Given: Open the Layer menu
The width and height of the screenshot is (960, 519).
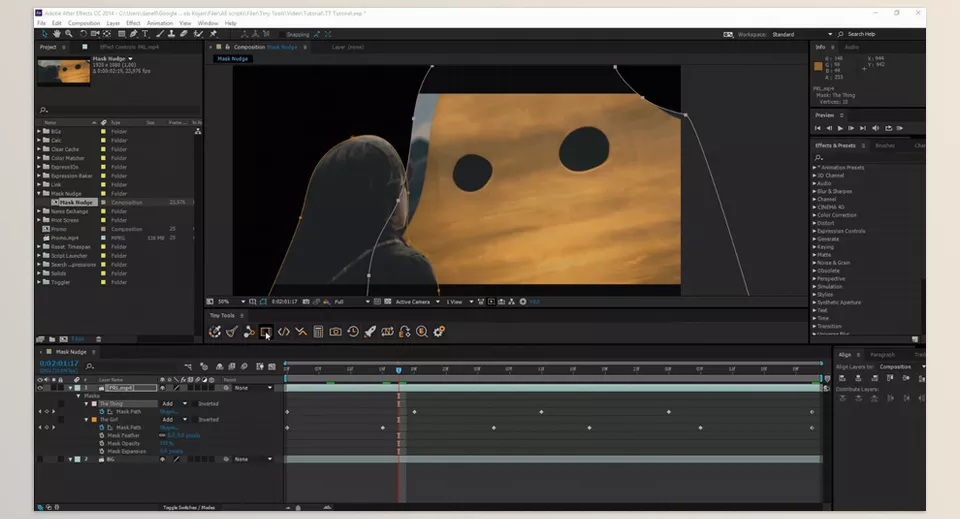Looking at the screenshot, I should (113, 23).
